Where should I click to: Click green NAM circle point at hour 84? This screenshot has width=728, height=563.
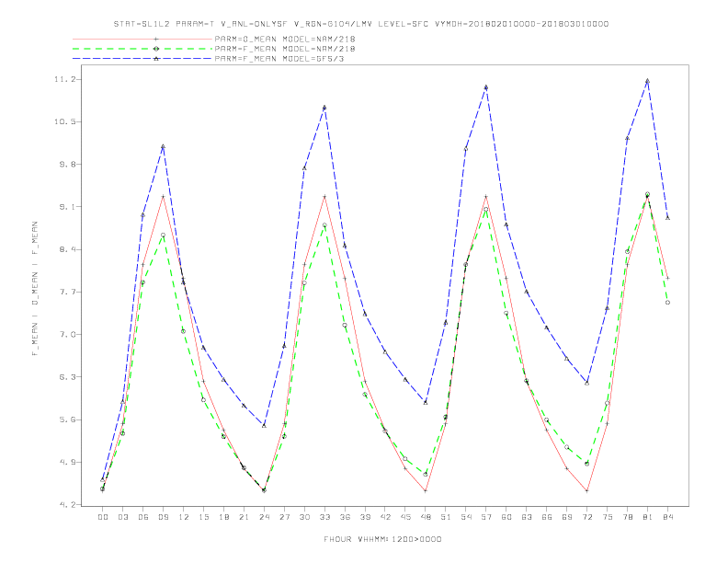667,303
